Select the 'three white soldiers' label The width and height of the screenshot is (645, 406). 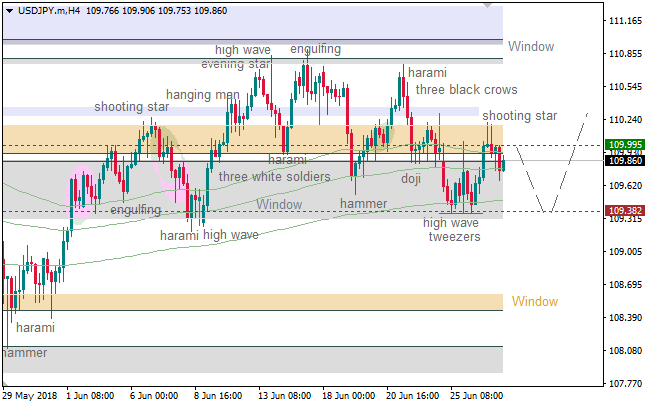point(274,177)
